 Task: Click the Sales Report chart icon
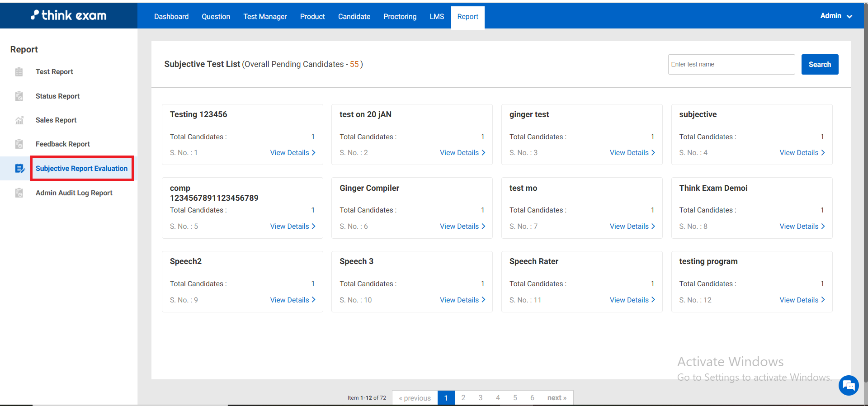(19, 120)
